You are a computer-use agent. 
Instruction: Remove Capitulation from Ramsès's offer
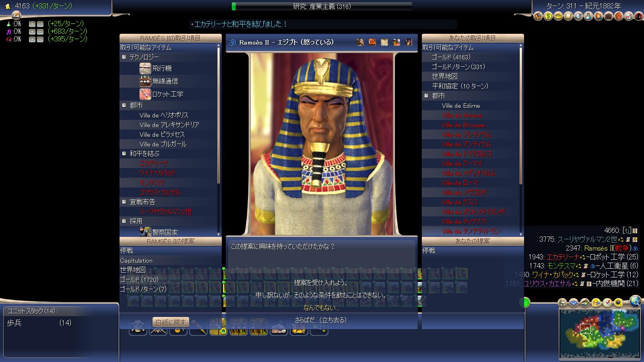136,260
